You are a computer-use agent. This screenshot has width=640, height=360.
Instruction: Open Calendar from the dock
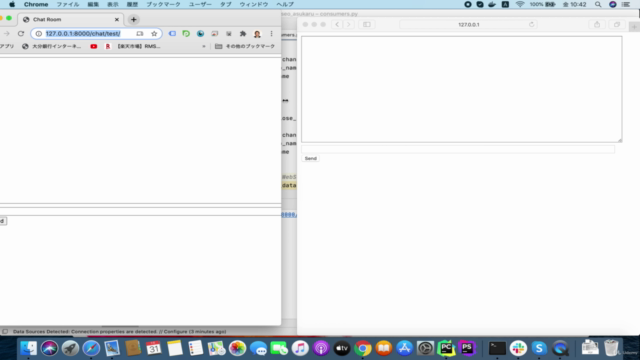[x=154, y=348]
